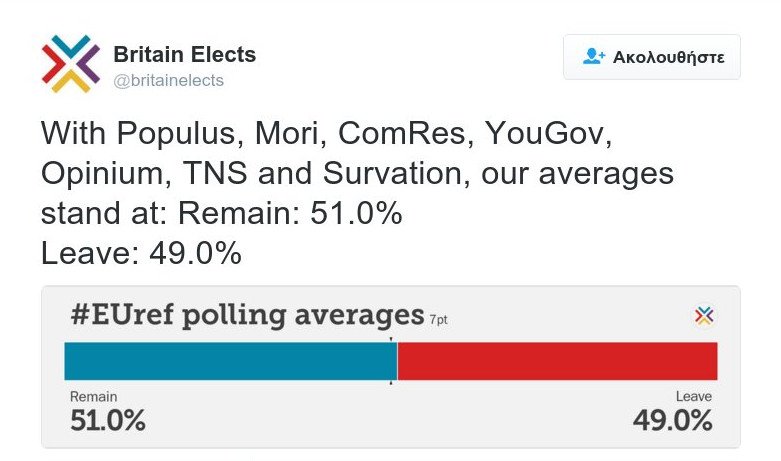The height and width of the screenshot is (461, 781).
Task: Select the 51.0% value in the chart
Action: point(108,420)
